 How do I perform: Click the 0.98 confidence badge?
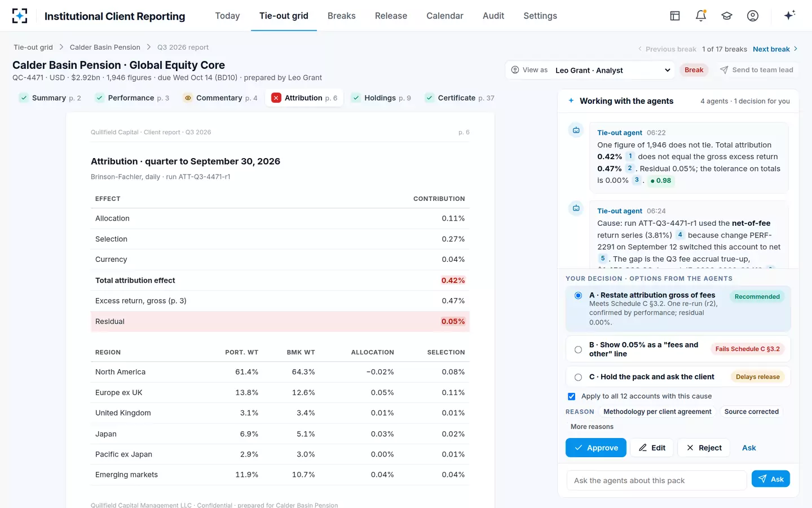coord(661,181)
